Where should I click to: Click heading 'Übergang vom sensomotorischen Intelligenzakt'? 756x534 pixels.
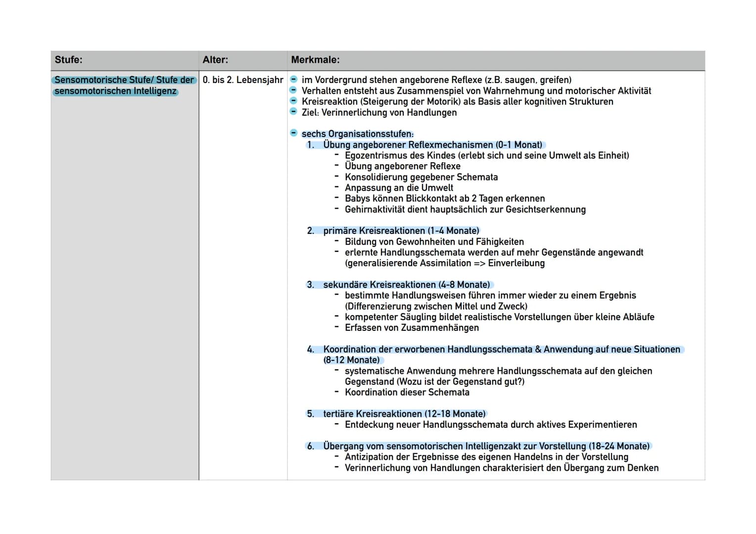pos(486,446)
